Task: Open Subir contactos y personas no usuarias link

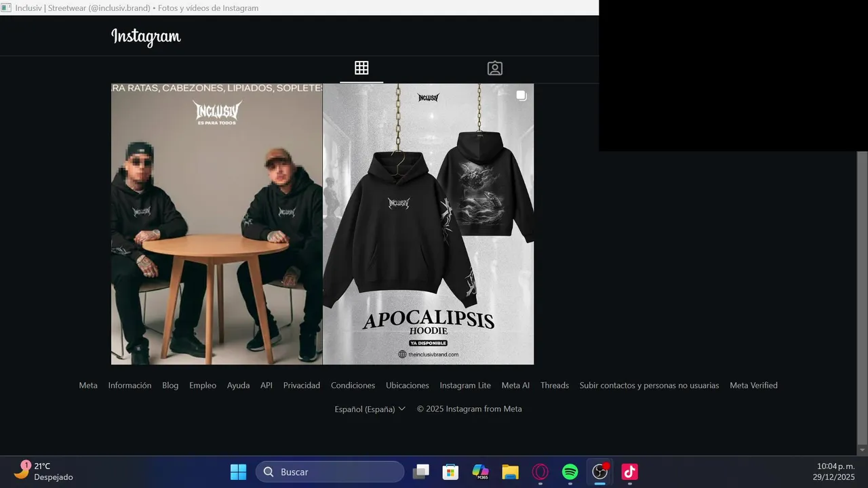Action: pos(649,385)
